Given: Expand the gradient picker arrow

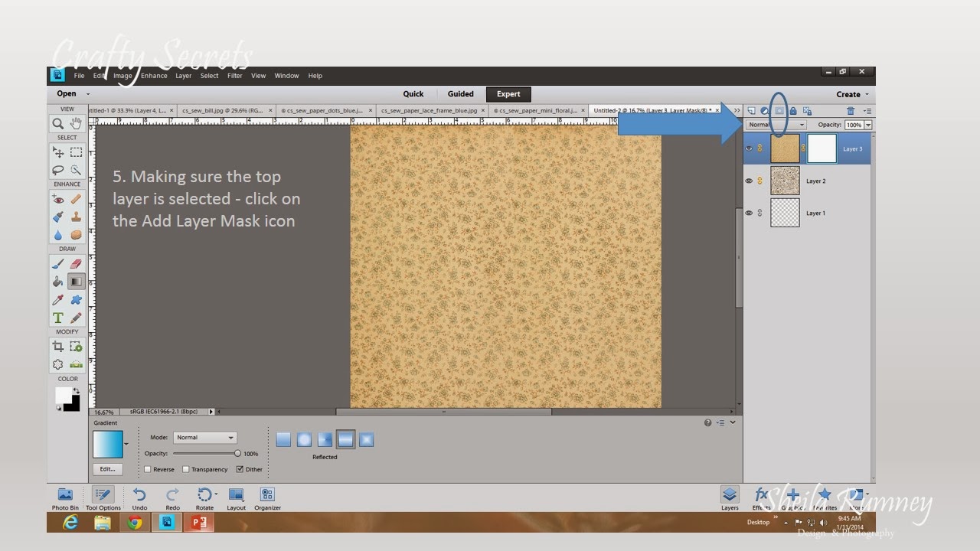Looking at the screenshot, I should click(x=126, y=444).
